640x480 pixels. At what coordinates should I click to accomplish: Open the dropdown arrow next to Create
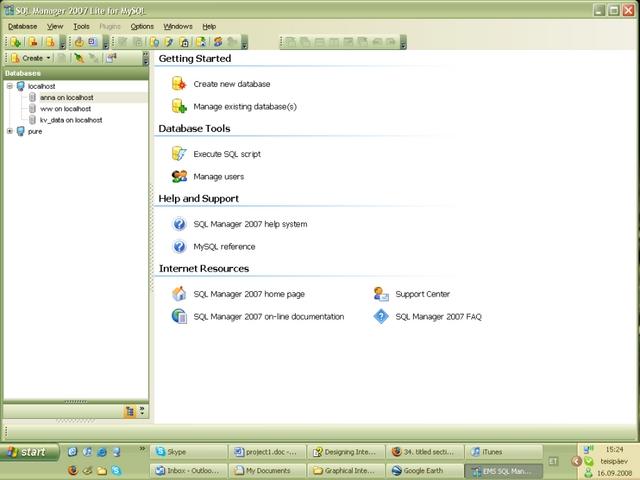(49, 58)
